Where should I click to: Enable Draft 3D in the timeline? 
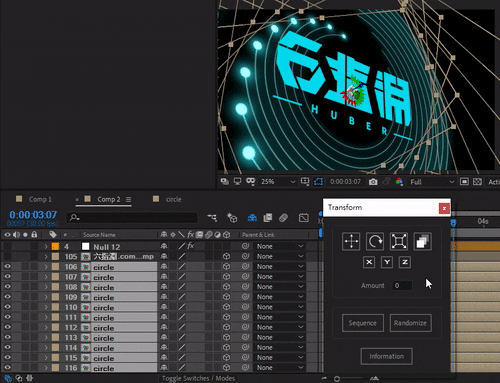[232, 218]
